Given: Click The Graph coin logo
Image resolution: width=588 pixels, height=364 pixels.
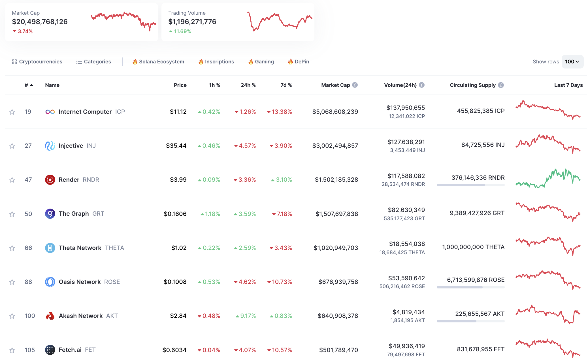Looking at the screenshot, I should pyautogui.click(x=50, y=214).
